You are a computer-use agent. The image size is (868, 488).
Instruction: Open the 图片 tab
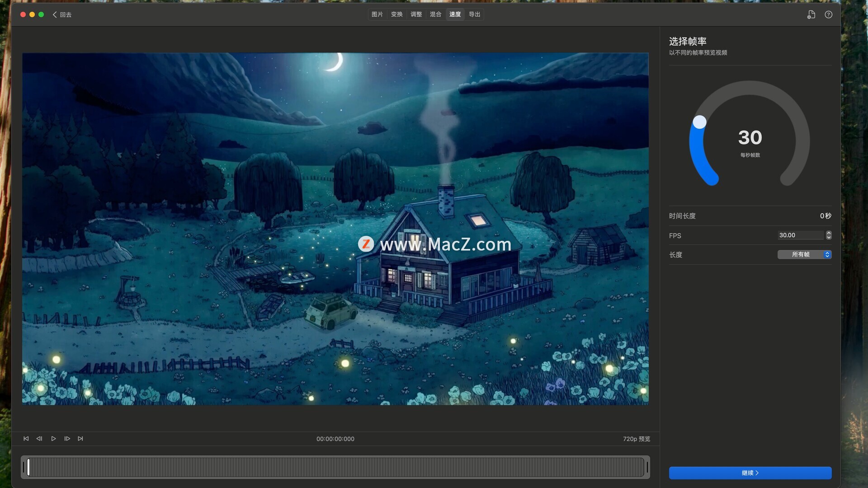[x=377, y=14]
